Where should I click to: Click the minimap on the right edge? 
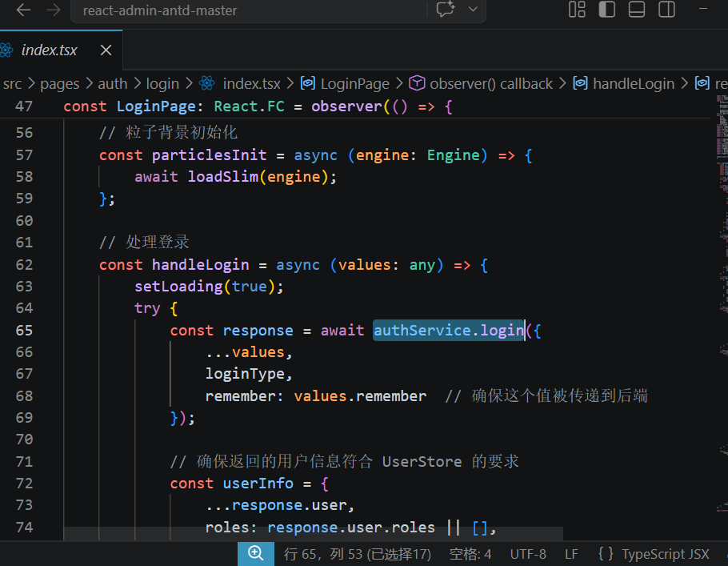[722, 240]
